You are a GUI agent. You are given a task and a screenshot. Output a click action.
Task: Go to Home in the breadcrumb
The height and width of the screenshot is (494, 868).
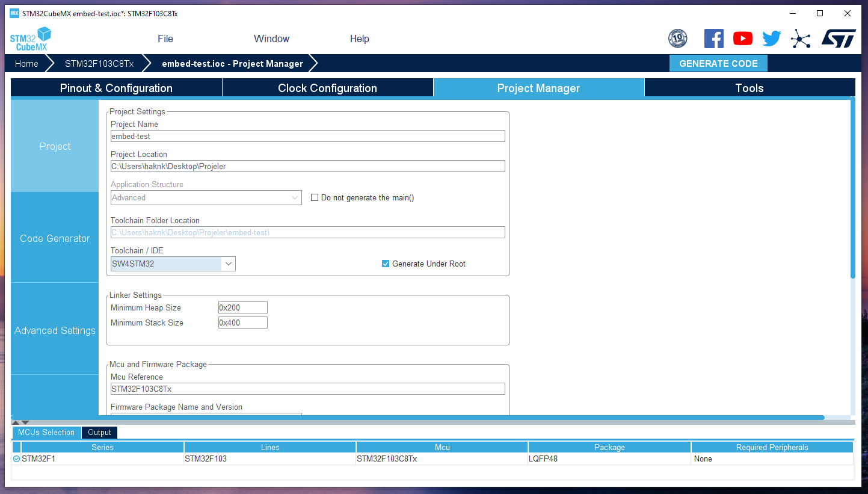tap(26, 63)
